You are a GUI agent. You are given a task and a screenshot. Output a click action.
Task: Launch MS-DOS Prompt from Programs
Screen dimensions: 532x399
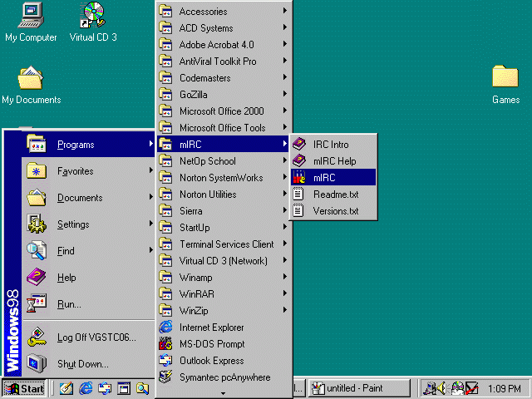[224, 343]
